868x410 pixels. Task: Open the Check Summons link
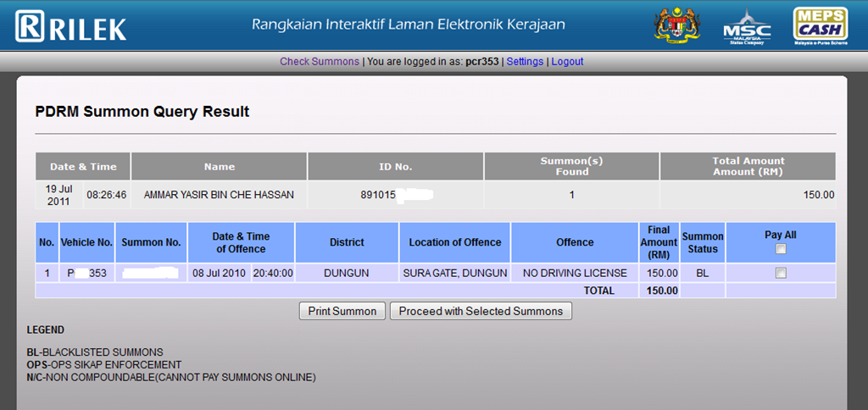tap(320, 62)
